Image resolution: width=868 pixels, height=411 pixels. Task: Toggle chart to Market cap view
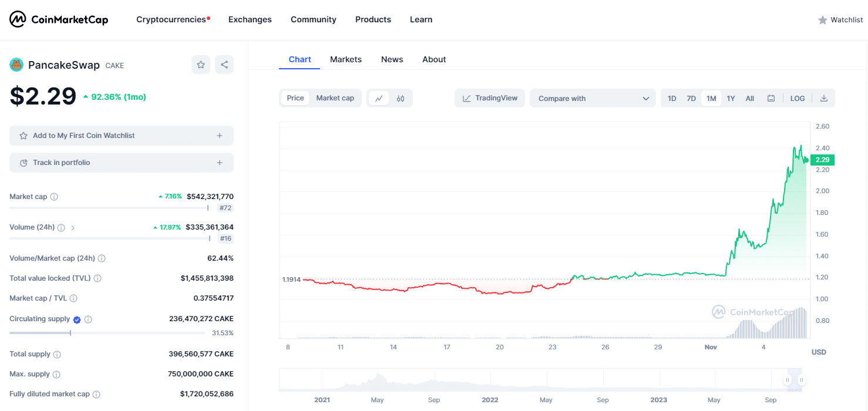335,98
